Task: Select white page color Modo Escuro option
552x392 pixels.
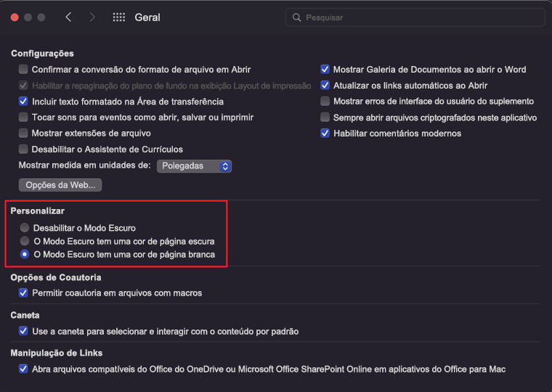Action: point(25,254)
